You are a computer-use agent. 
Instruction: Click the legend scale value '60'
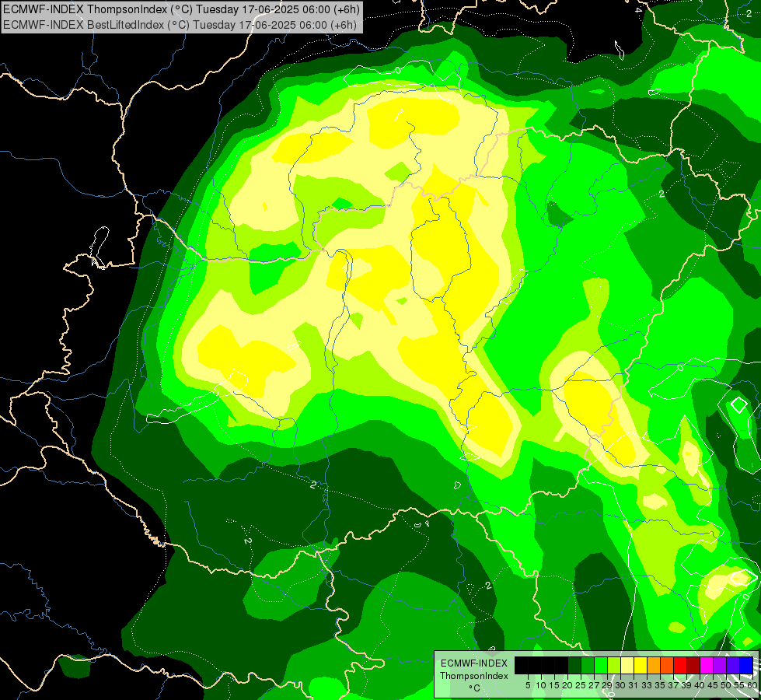(752, 685)
